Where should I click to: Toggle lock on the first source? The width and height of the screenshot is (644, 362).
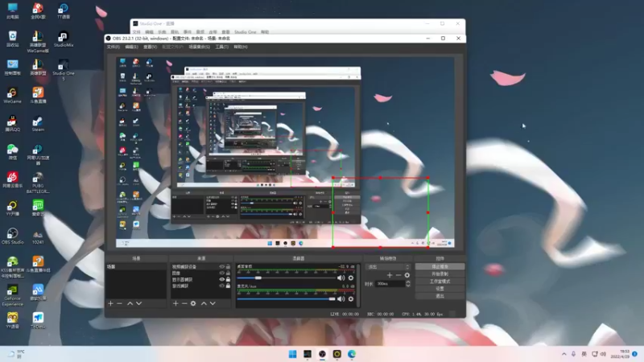coord(229,267)
